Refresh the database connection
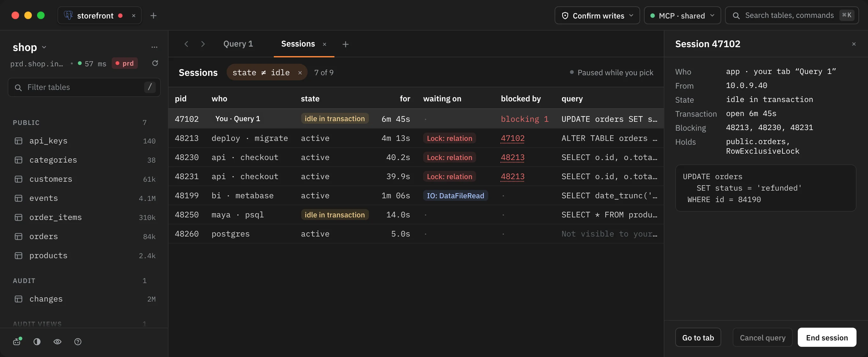The image size is (868, 357). coord(155,63)
